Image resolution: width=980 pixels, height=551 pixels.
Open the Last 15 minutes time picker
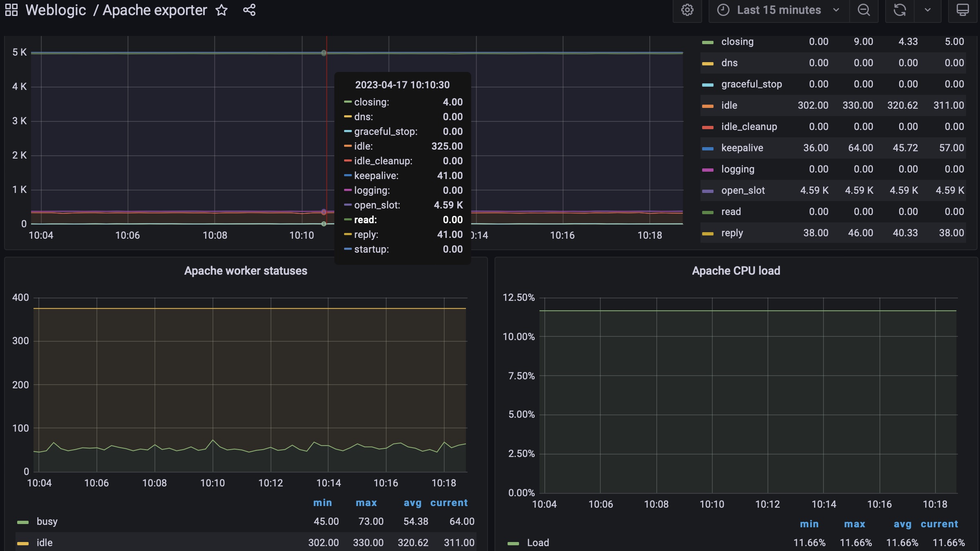779,10
